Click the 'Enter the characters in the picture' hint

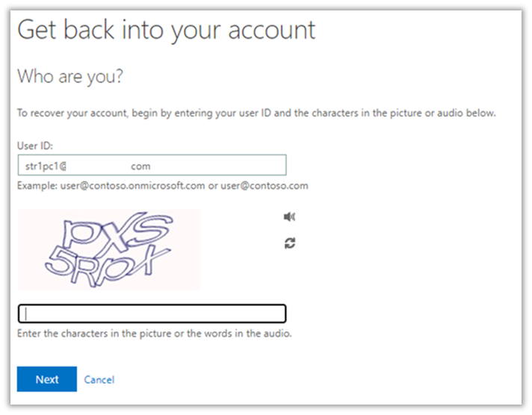click(154, 334)
